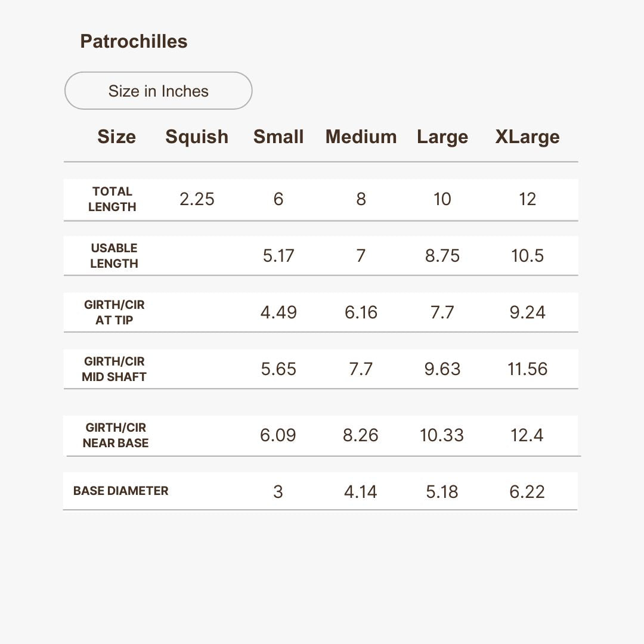Image resolution: width=644 pixels, height=644 pixels.
Task: Select the Patrochilles title text
Action: (x=134, y=42)
